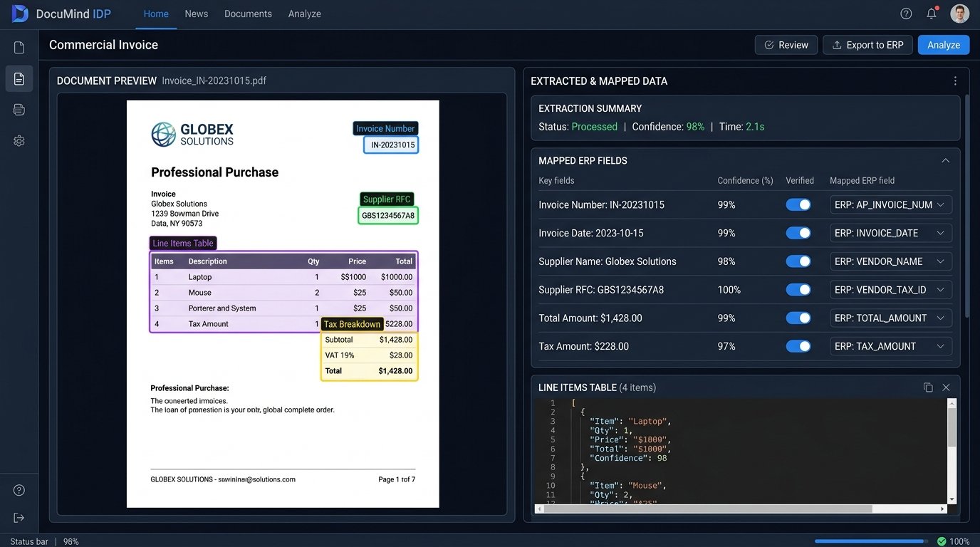The height and width of the screenshot is (547, 980).
Task: Toggle verified switch for Invoice Date
Action: tap(798, 233)
